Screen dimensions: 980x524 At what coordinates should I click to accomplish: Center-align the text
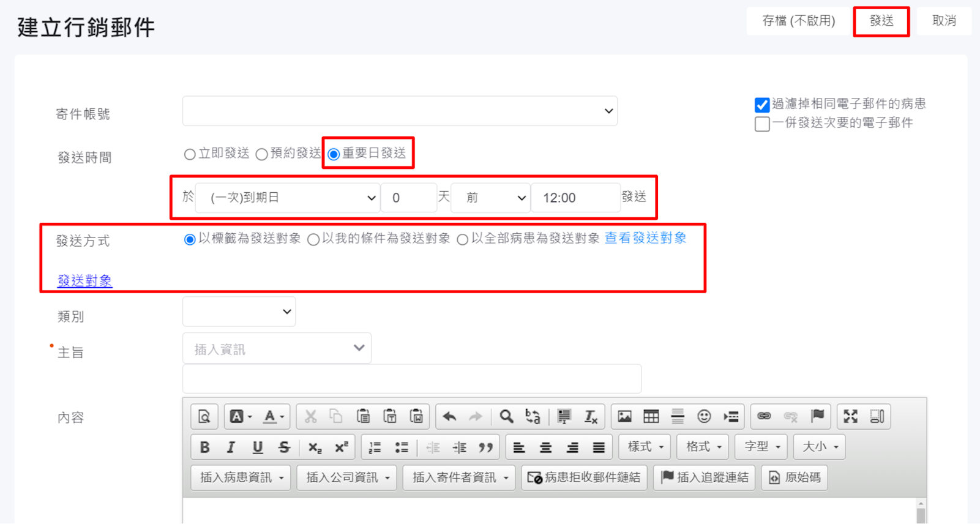tap(545, 447)
